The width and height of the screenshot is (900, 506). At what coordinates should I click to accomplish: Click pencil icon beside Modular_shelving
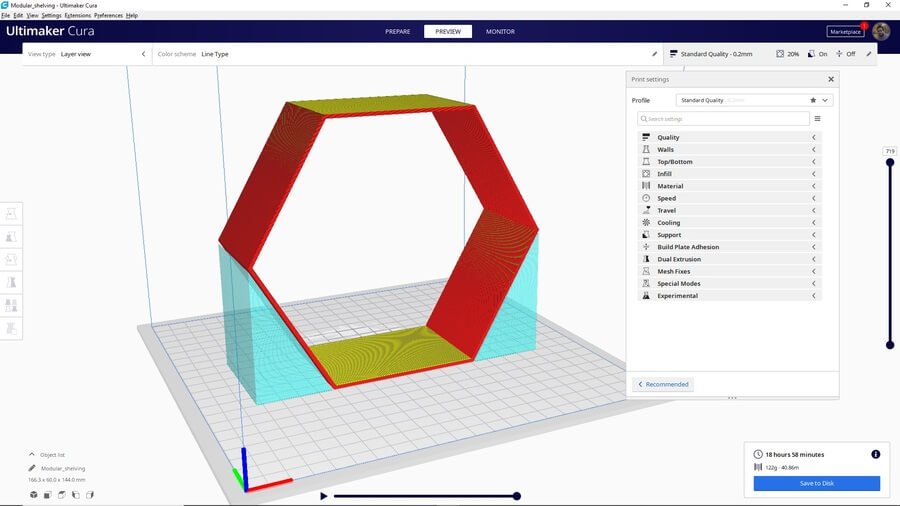[32, 468]
